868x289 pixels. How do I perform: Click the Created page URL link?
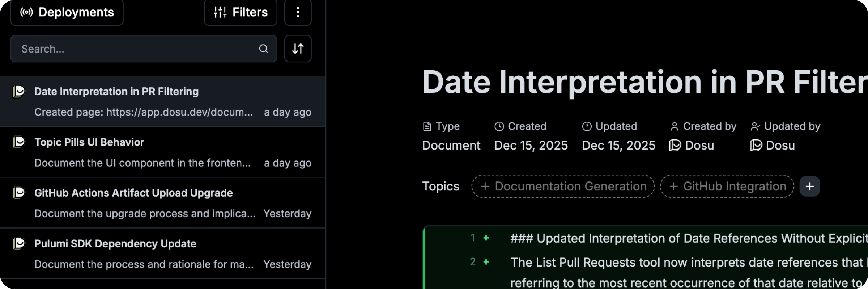(145, 112)
